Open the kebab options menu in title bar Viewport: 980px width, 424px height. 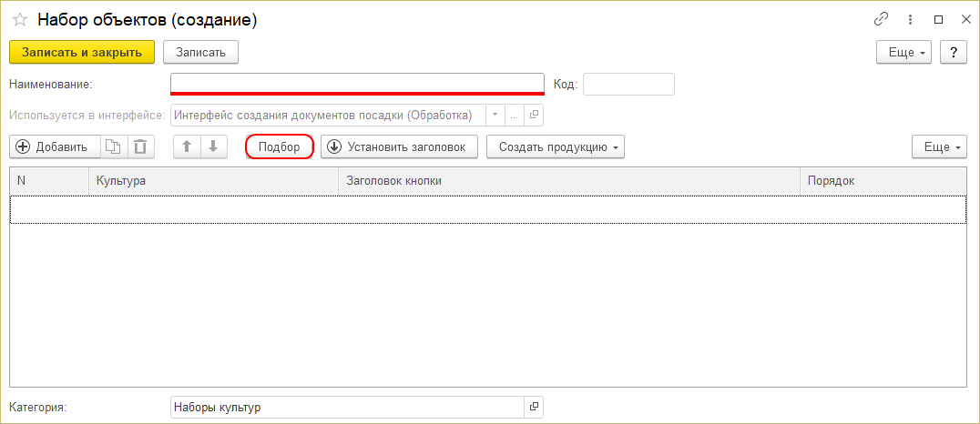point(910,19)
